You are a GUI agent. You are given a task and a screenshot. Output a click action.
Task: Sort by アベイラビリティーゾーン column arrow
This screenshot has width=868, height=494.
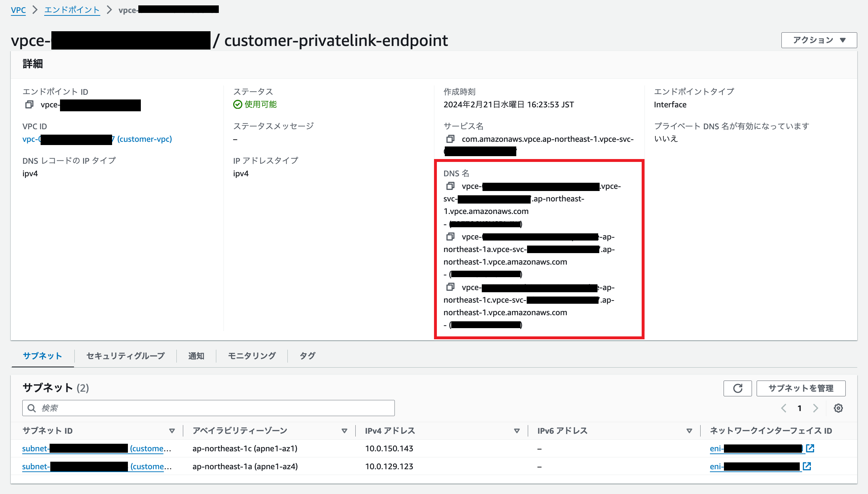coord(344,431)
